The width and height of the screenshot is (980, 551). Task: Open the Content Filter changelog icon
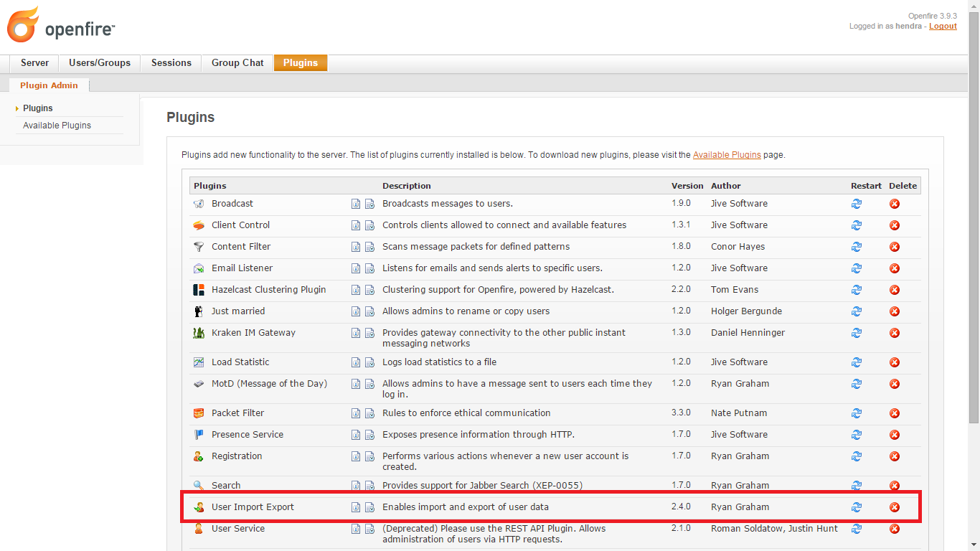pyautogui.click(x=370, y=247)
